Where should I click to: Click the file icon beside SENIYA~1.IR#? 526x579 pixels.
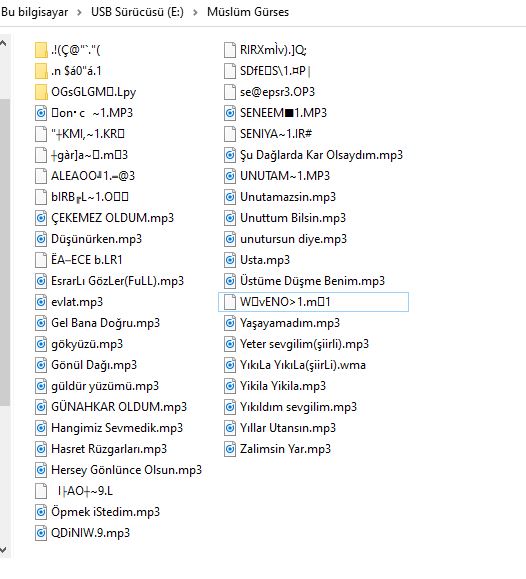pyautogui.click(x=230, y=134)
